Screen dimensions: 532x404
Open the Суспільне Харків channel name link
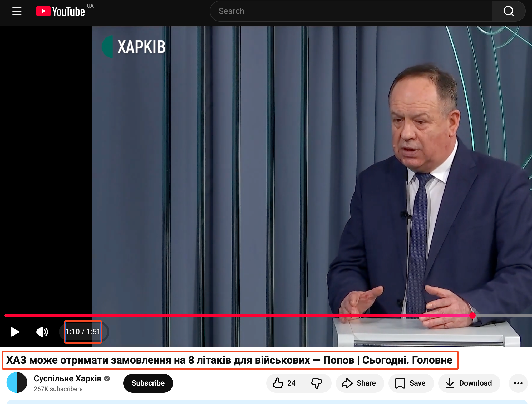tap(68, 378)
